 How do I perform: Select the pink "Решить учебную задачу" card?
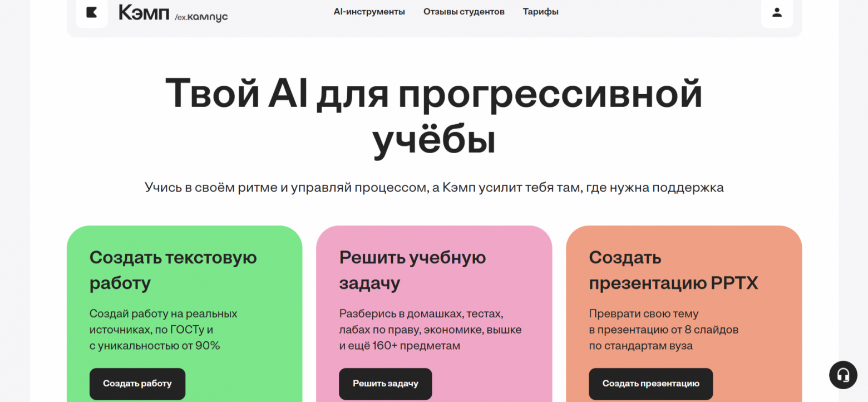coord(434,312)
